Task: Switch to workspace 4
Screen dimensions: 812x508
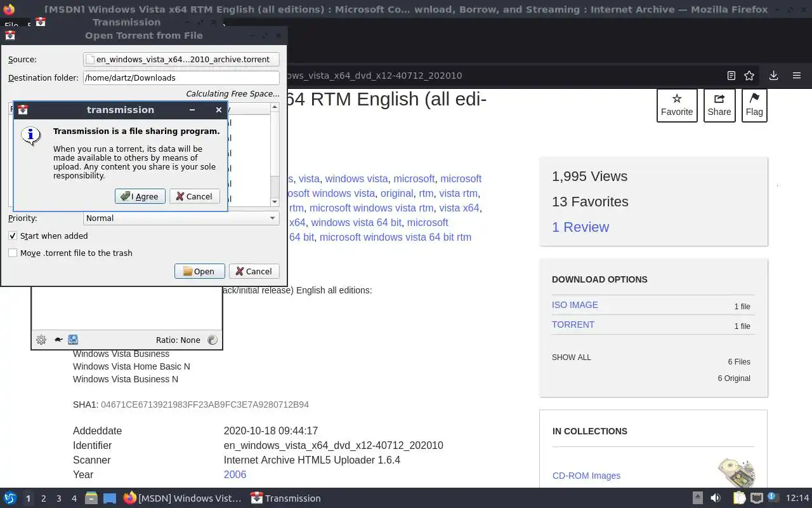Action: click(74, 498)
